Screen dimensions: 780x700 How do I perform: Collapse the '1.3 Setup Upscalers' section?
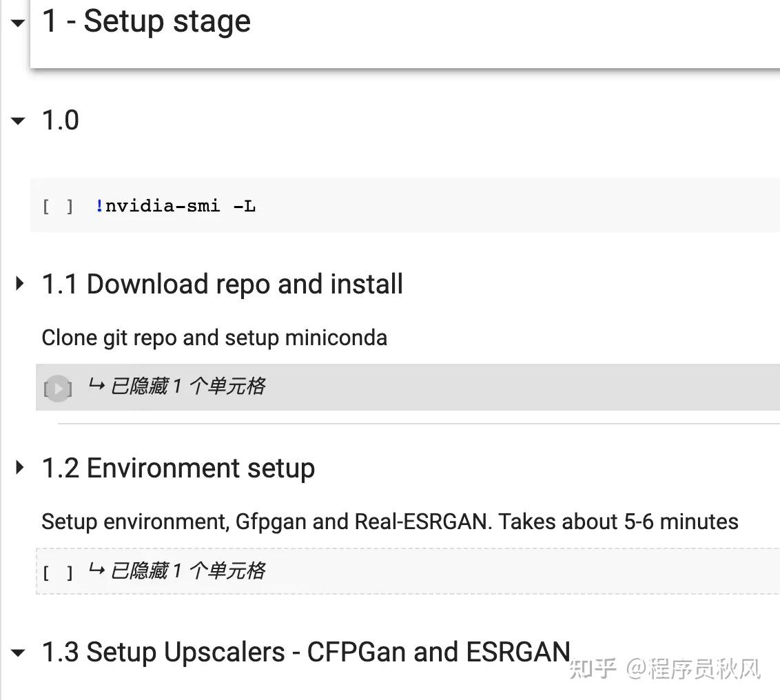click(x=18, y=652)
